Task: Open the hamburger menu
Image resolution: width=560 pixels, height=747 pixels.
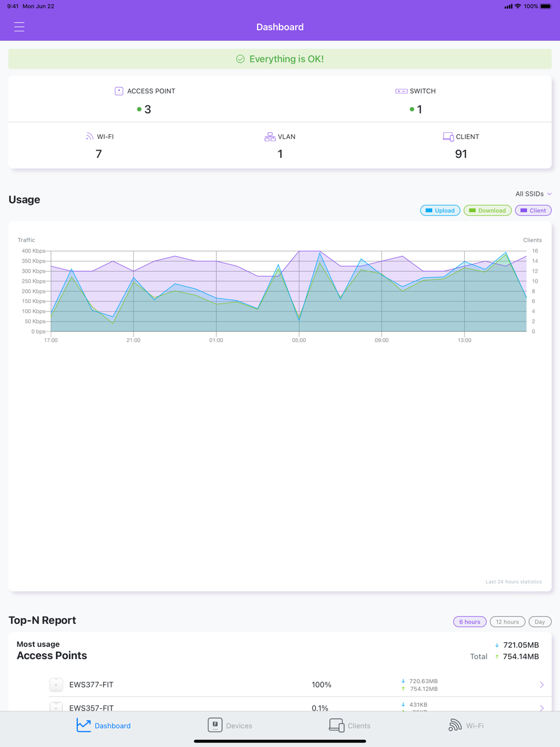Action: point(19,27)
